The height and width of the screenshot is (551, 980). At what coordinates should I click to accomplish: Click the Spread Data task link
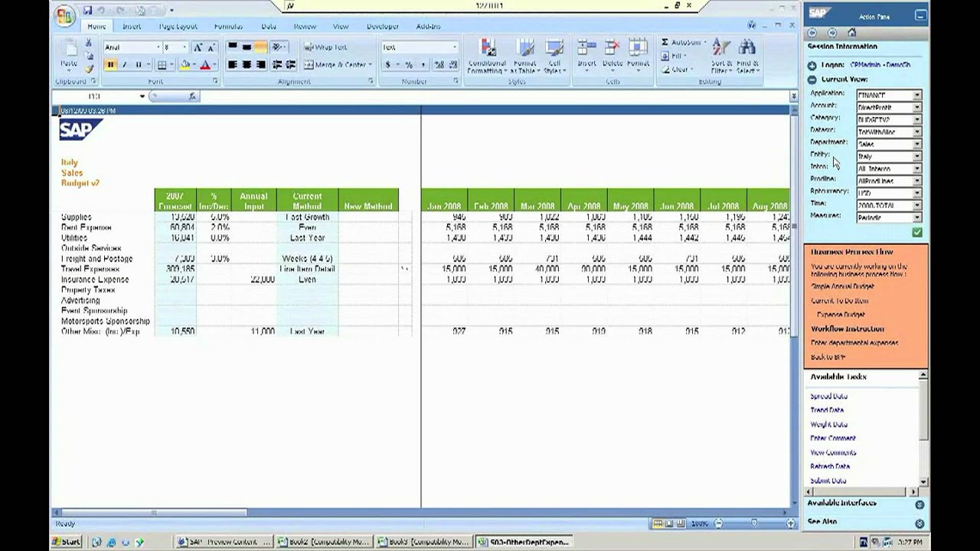point(828,396)
